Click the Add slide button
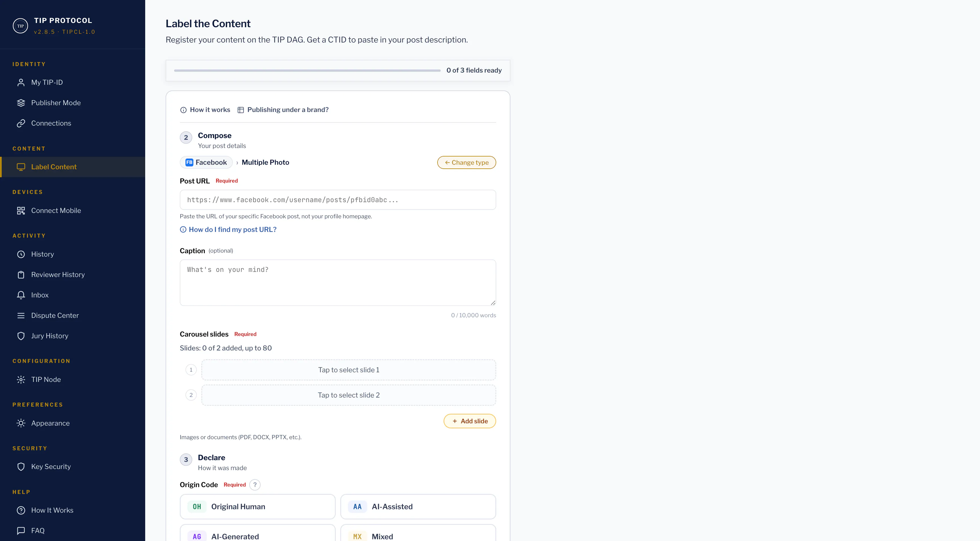This screenshot has height=541, width=980. click(470, 421)
